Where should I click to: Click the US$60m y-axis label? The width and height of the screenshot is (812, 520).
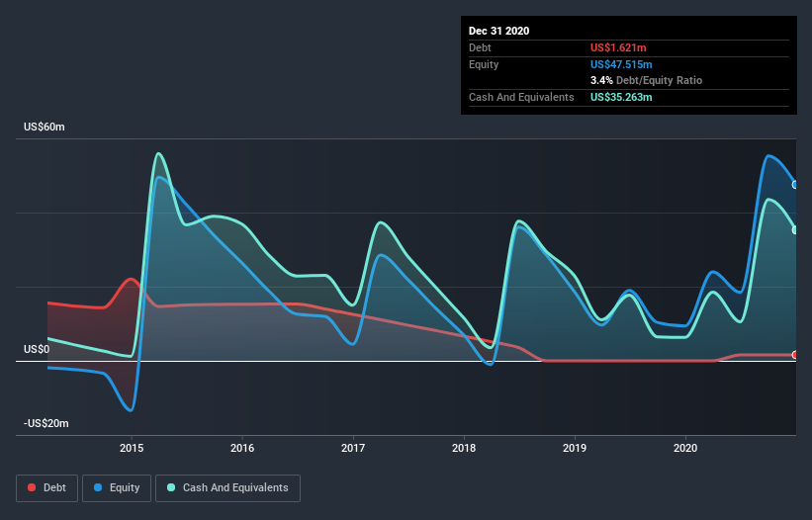click(x=45, y=127)
